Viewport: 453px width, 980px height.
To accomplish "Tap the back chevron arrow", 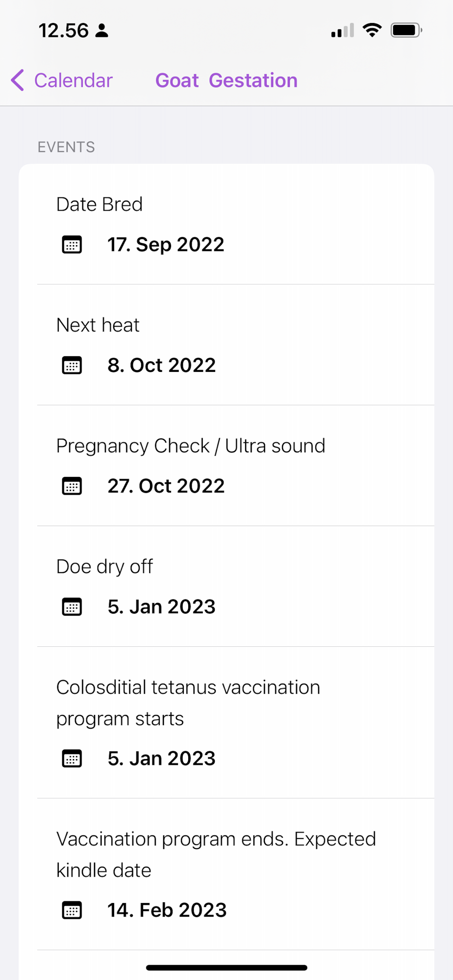I will click(x=18, y=80).
